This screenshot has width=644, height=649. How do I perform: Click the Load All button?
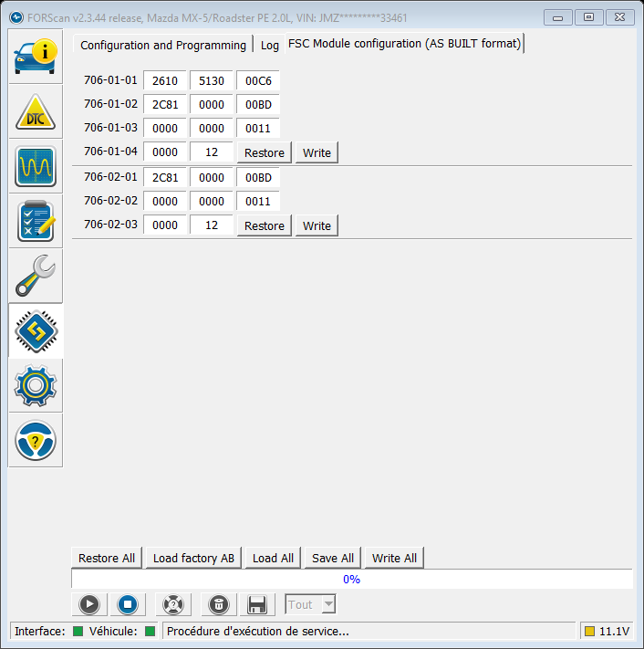click(273, 558)
